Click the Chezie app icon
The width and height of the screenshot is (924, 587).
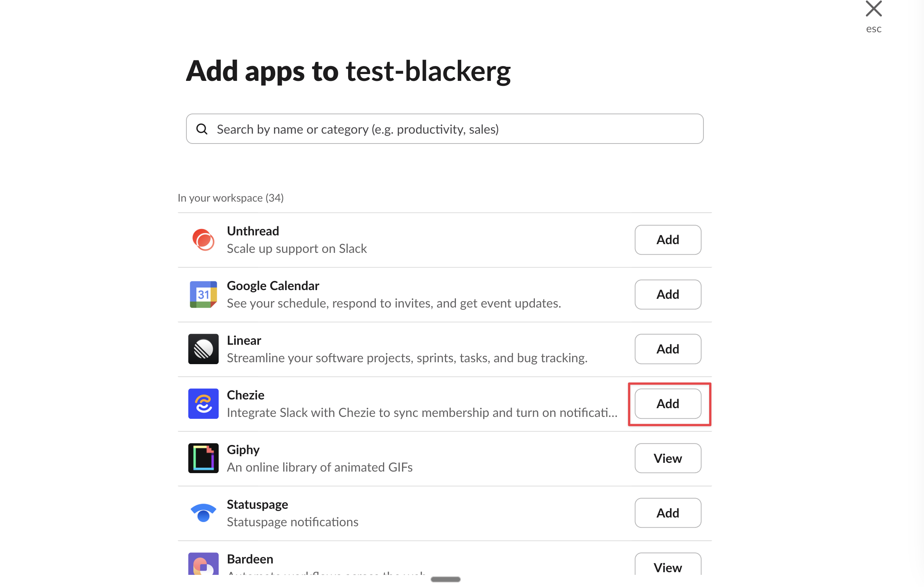203,404
